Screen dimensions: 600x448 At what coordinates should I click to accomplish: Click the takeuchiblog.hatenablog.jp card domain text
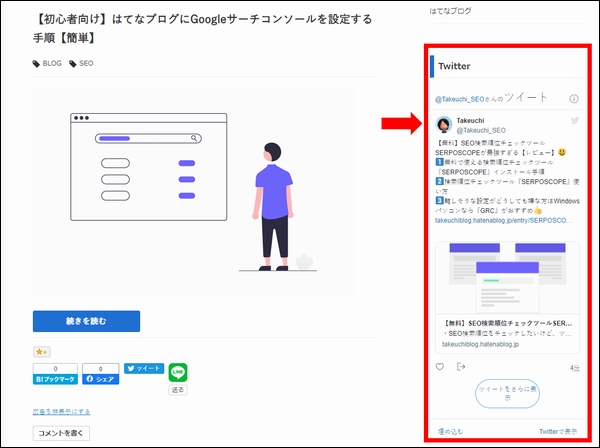pyautogui.click(x=480, y=344)
